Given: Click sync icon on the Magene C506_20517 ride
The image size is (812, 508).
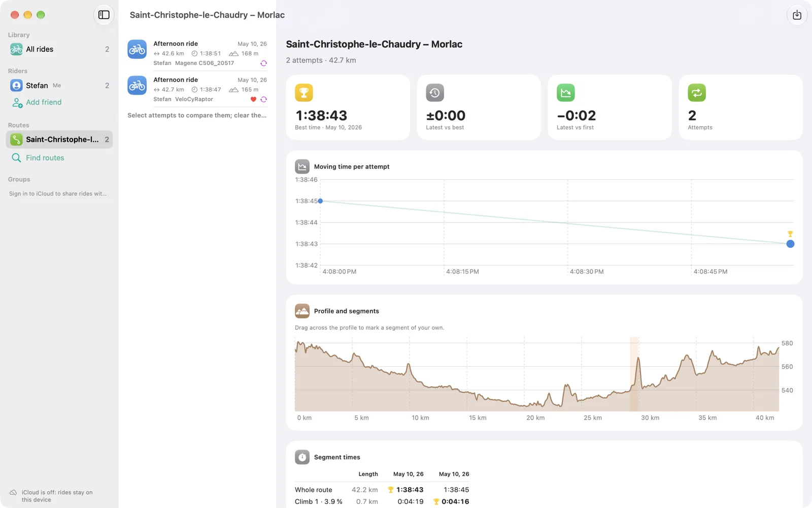Looking at the screenshot, I should point(263,63).
